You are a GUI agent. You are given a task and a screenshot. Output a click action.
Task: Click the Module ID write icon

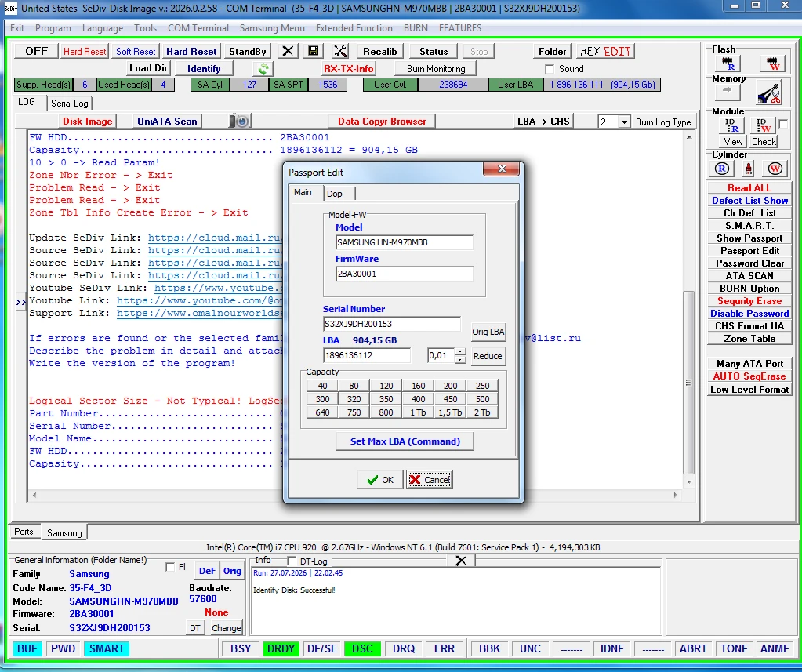point(763,125)
